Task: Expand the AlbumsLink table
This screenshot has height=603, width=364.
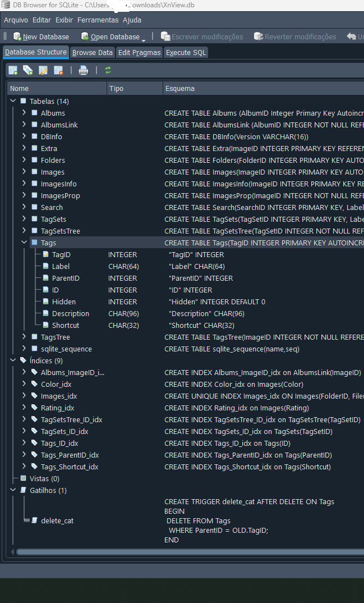Action: click(x=24, y=125)
